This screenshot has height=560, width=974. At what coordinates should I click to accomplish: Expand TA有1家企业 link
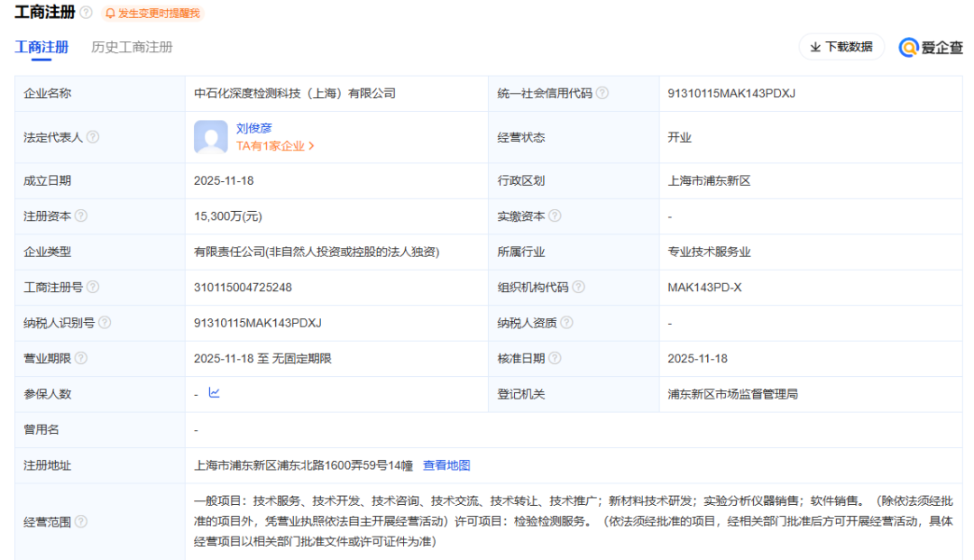tap(275, 146)
